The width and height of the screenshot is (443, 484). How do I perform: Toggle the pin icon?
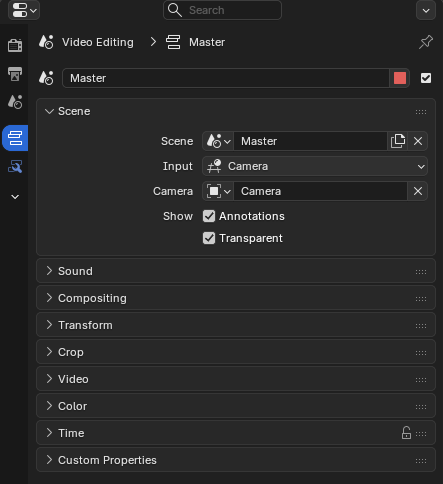[x=426, y=42]
